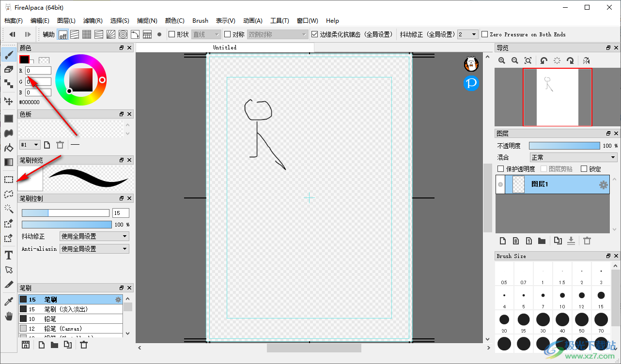Enable Zero Pressure on Both Ends

(484, 34)
